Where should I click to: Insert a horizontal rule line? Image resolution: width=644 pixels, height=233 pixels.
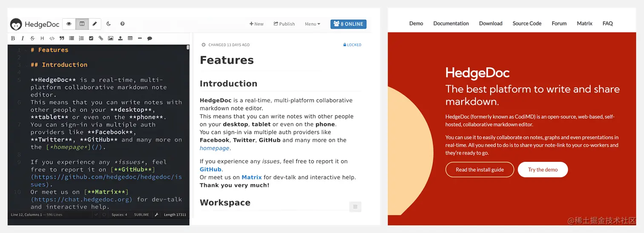[x=140, y=38]
